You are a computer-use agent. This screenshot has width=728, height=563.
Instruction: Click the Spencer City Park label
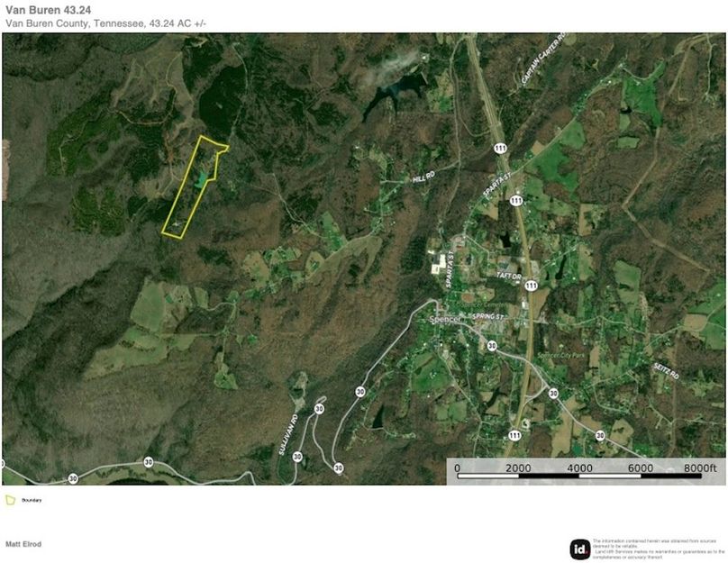(x=561, y=354)
